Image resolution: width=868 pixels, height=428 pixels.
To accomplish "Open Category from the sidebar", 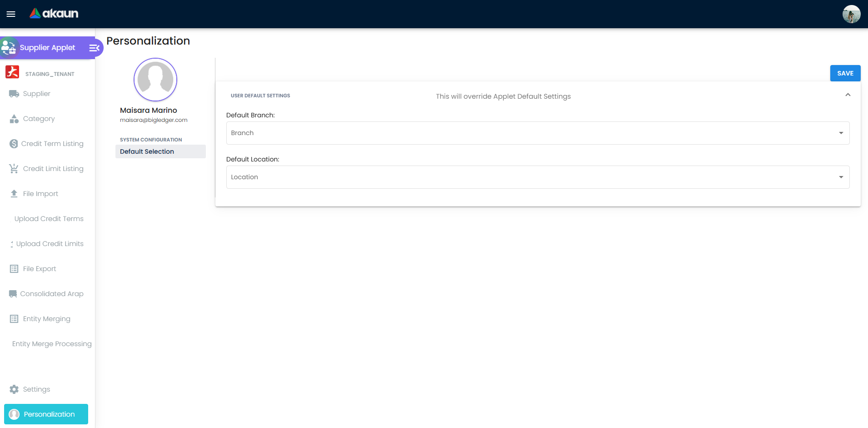I will point(14,119).
